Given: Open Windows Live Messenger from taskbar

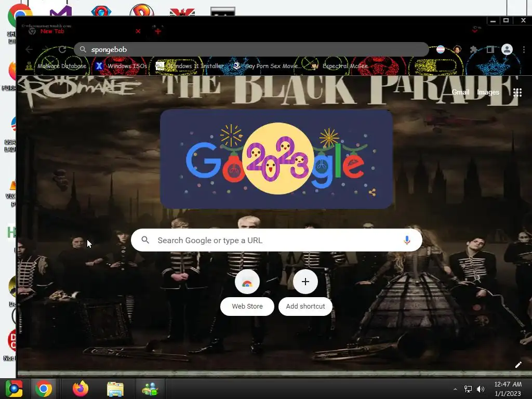Looking at the screenshot, I should click(150, 389).
